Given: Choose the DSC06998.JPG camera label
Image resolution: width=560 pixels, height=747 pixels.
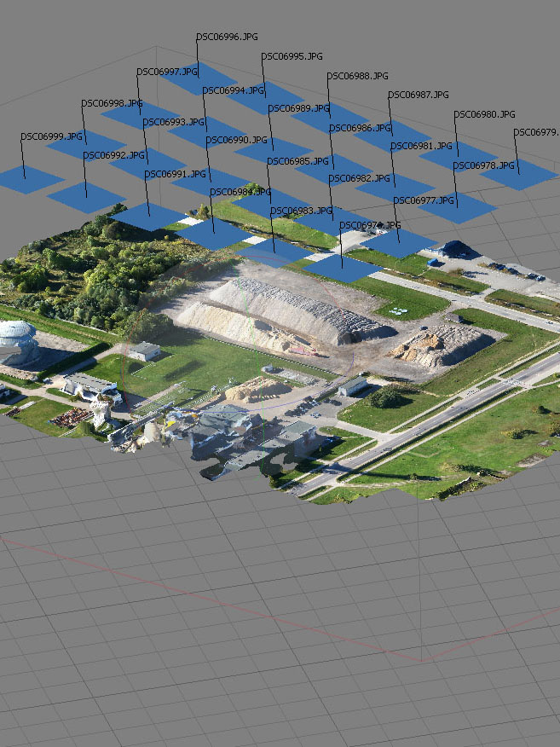Looking at the screenshot, I should [112, 103].
